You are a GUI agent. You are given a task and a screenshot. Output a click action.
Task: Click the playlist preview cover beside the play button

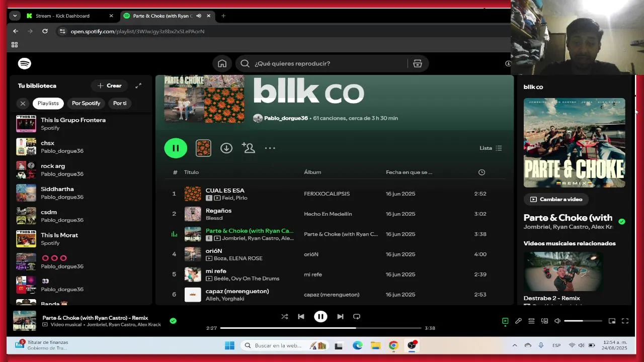[203, 148]
